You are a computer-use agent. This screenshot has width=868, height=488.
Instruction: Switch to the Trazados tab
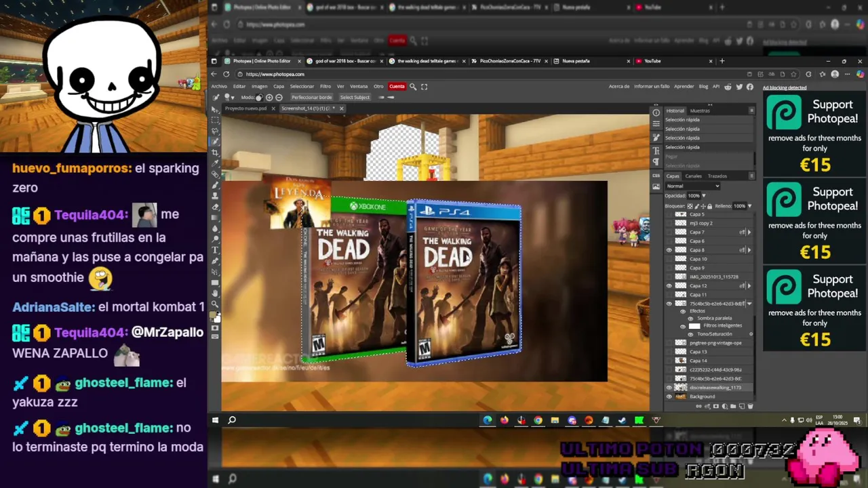(x=717, y=176)
